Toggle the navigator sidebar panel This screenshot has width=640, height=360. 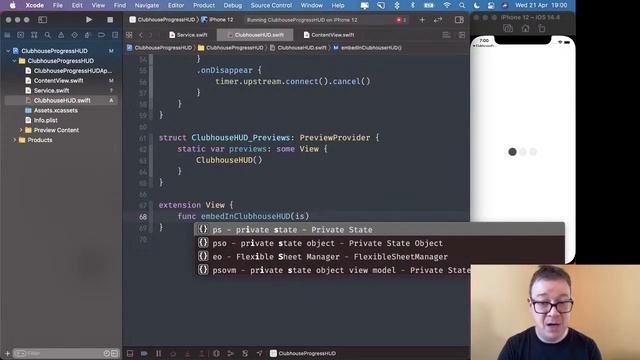point(42,20)
